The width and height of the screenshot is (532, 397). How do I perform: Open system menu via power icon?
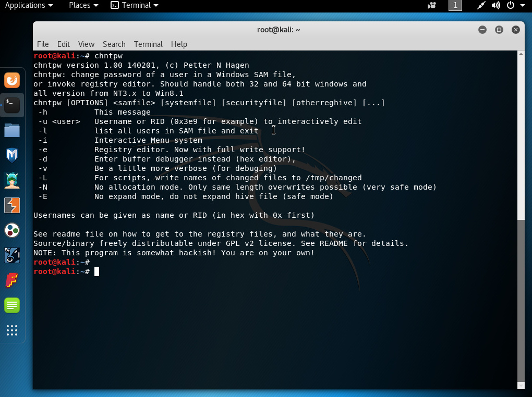[514, 5]
